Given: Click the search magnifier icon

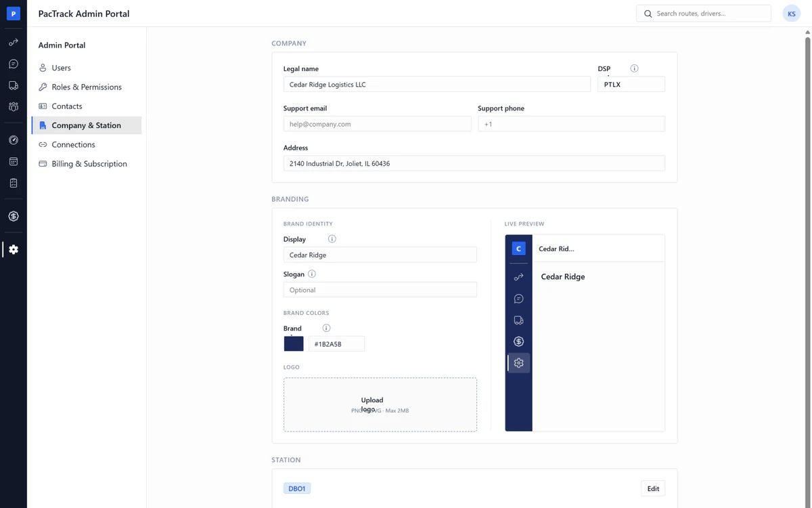Looking at the screenshot, I should click(x=648, y=14).
